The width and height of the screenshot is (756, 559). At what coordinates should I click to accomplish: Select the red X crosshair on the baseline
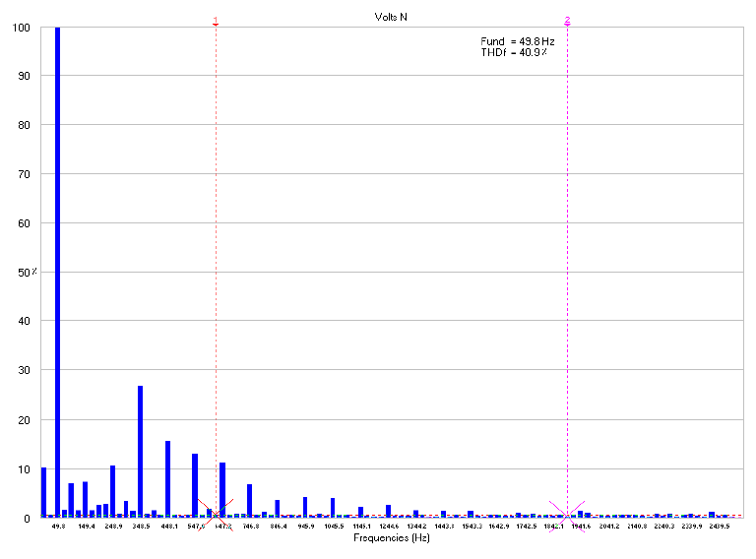pyautogui.click(x=216, y=509)
